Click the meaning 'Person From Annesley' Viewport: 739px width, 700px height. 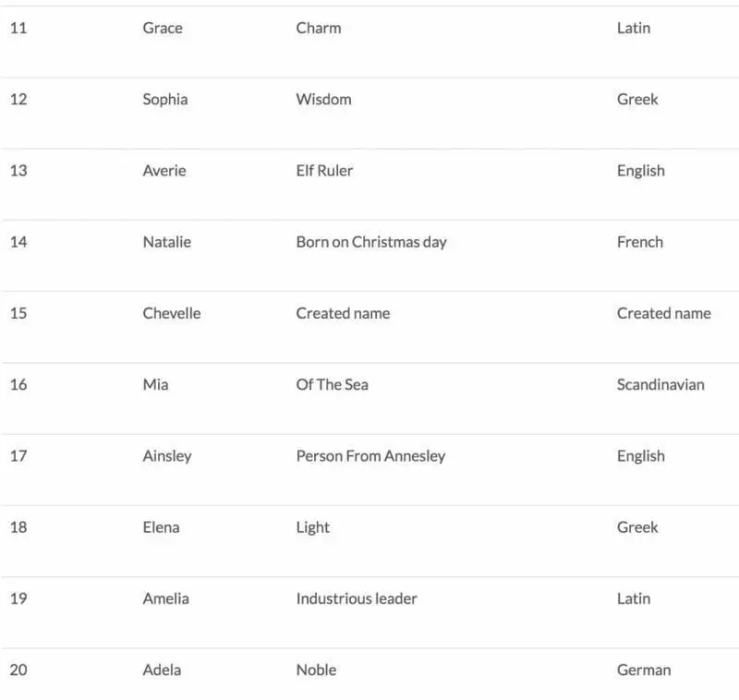371,456
